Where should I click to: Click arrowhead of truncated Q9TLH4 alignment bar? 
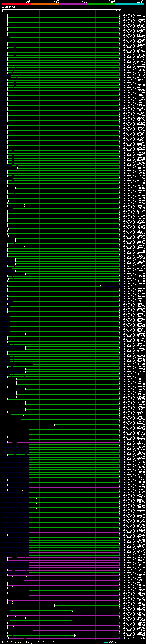[x=101, y=286]
